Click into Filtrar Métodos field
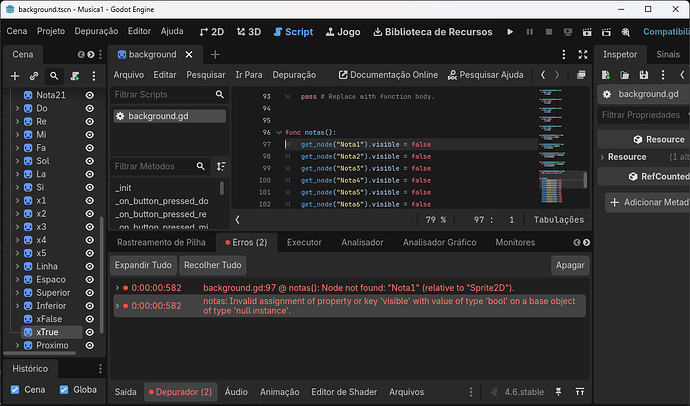This screenshot has height=406, width=690. pos(160,166)
